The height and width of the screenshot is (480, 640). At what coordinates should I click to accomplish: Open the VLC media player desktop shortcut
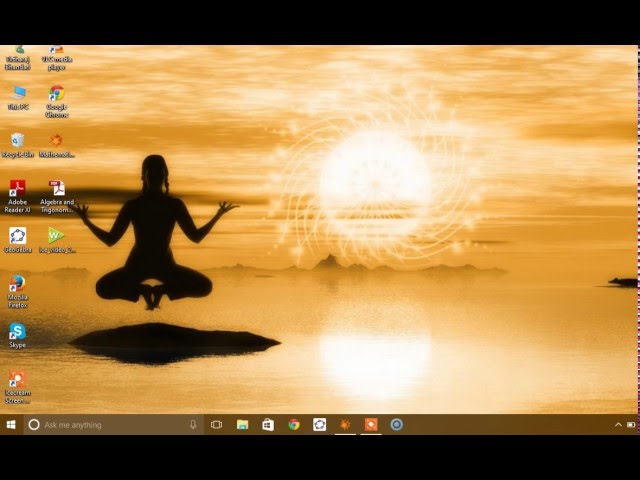point(57,58)
